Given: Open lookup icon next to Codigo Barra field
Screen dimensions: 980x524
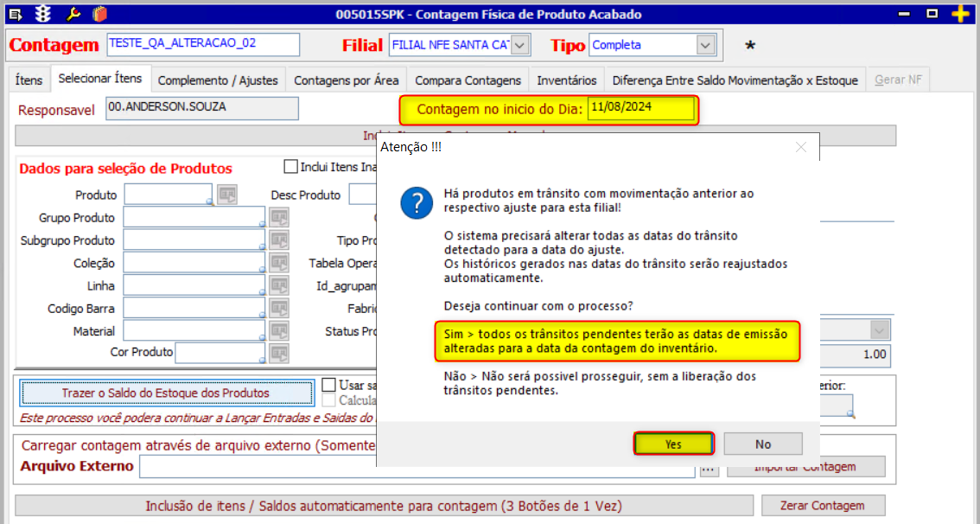Looking at the screenshot, I should click(x=279, y=309).
